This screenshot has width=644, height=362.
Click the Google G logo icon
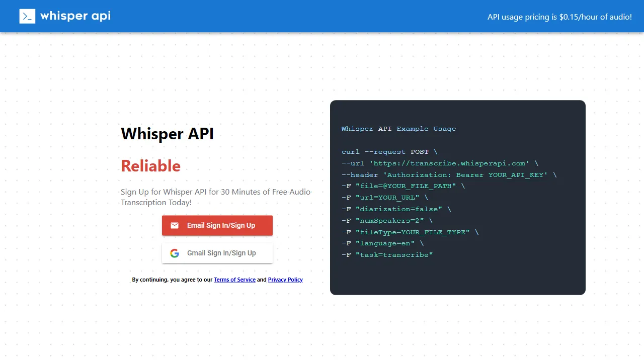[x=175, y=253]
